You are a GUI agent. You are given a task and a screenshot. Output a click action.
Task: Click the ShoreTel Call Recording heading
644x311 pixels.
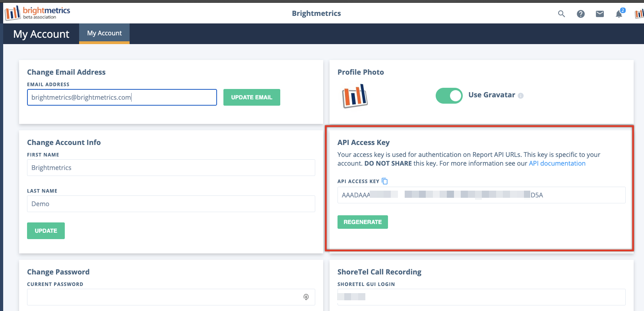(379, 272)
